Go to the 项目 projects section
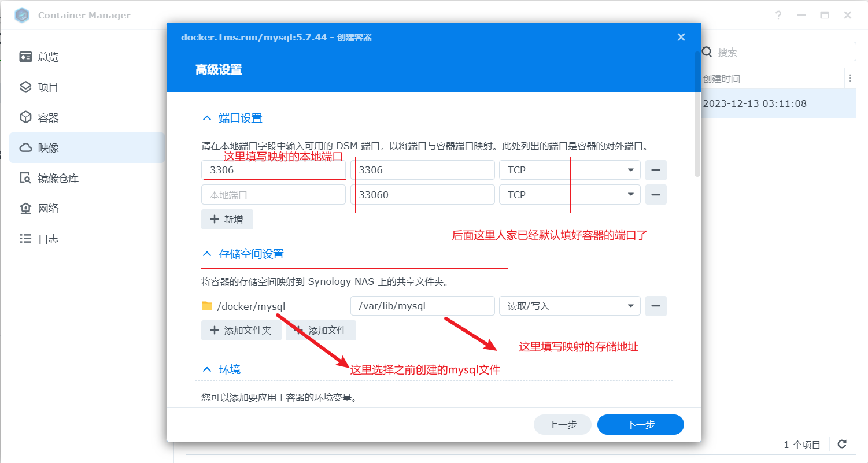868x463 pixels. [x=87, y=87]
